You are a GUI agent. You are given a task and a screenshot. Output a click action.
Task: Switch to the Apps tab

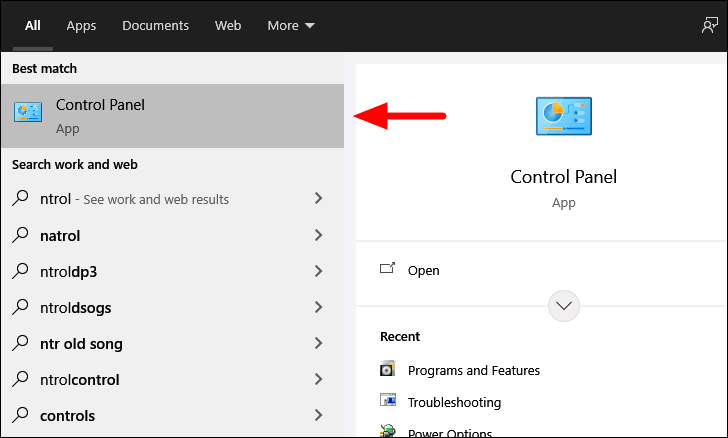pyautogui.click(x=81, y=26)
